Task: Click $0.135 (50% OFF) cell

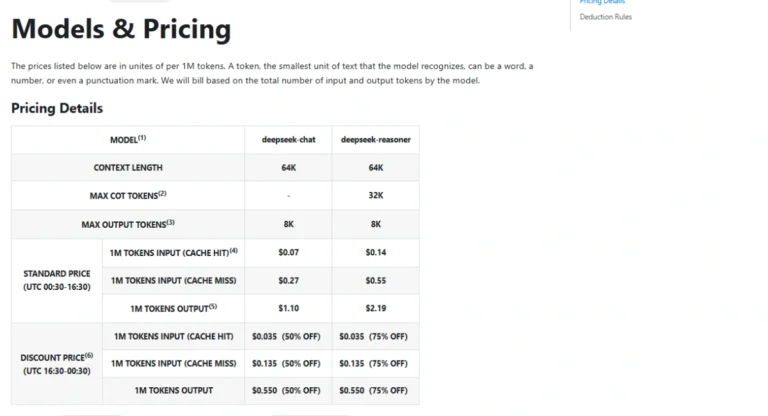Action: click(288, 364)
